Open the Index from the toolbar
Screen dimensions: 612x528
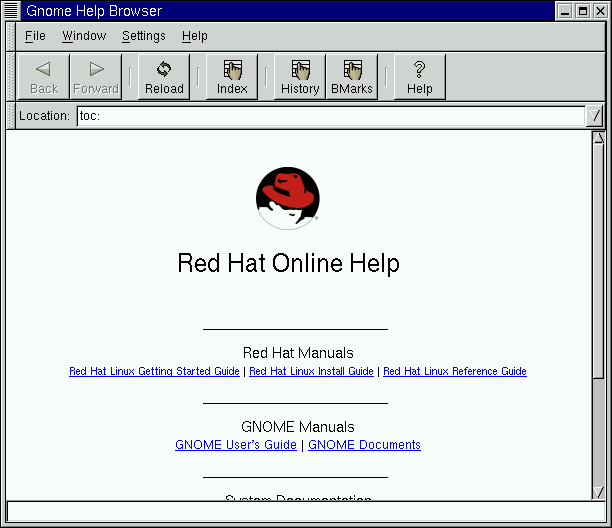pos(232,77)
